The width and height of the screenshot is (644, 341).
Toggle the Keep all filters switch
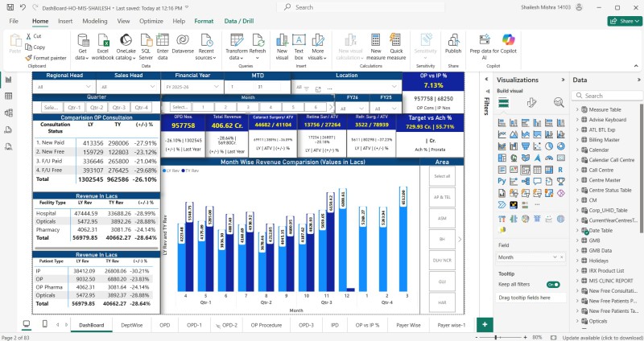(553, 285)
